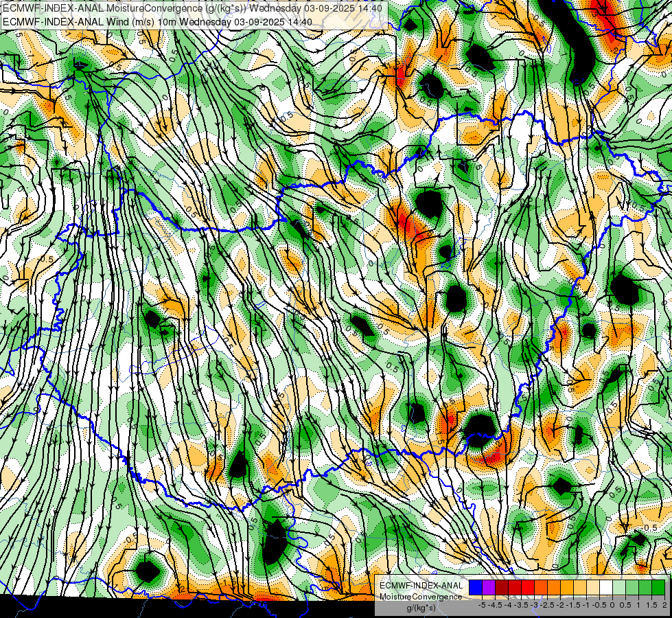
Task: Select the darkest green legend swatch
Action: point(658,588)
